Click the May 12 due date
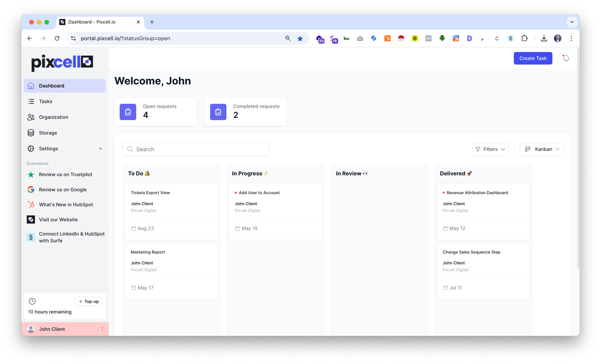The height and width of the screenshot is (364, 601). pos(454,229)
